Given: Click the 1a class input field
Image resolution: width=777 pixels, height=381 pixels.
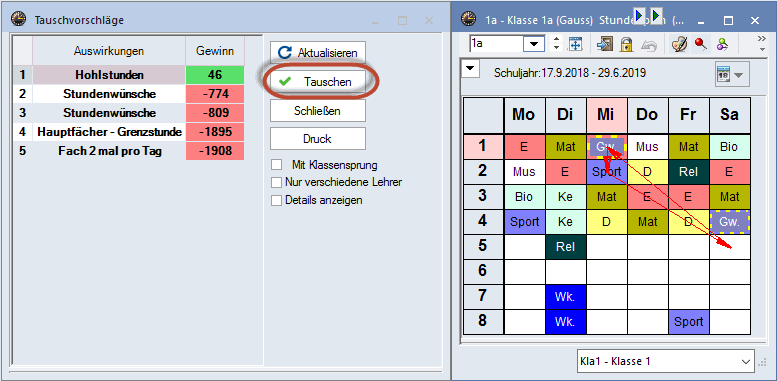Looking at the screenshot, I should coord(497,44).
